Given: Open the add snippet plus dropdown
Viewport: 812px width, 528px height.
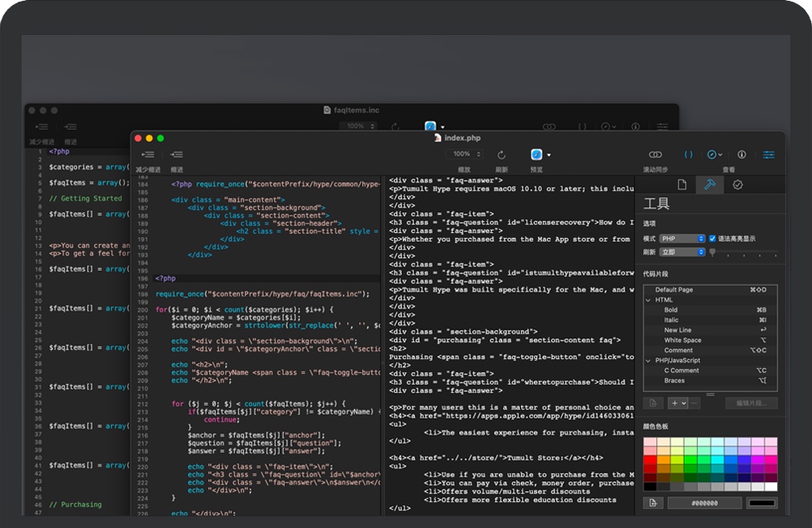Looking at the screenshot, I should point(677,403).
